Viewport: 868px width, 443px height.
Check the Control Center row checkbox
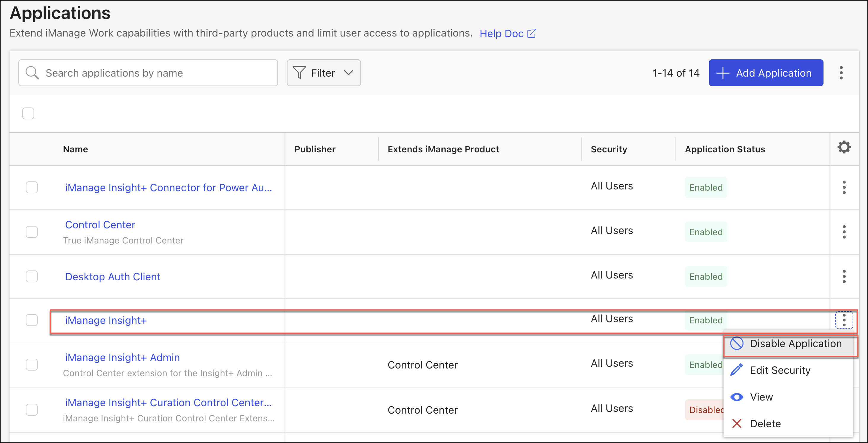tap(32, 232)
